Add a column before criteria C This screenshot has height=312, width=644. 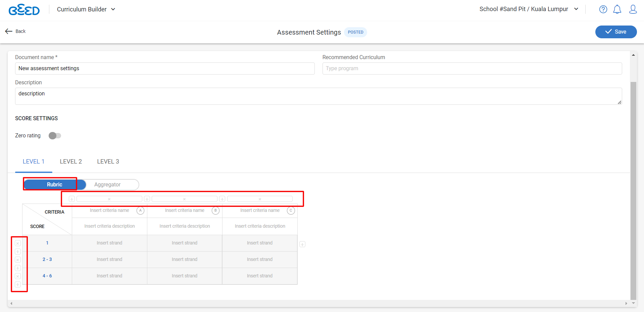click(x=222, y=199)
